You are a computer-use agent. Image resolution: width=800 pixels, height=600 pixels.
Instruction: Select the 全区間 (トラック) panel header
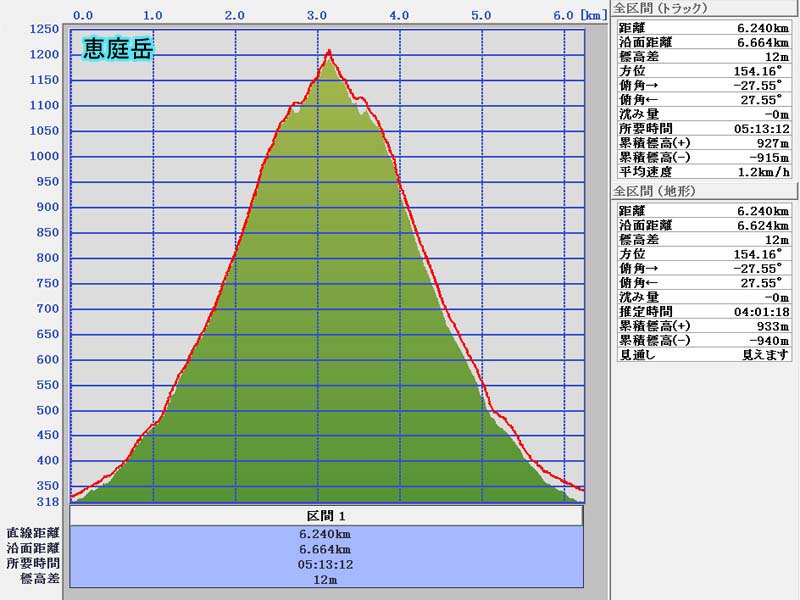click(x=660, y=8)
